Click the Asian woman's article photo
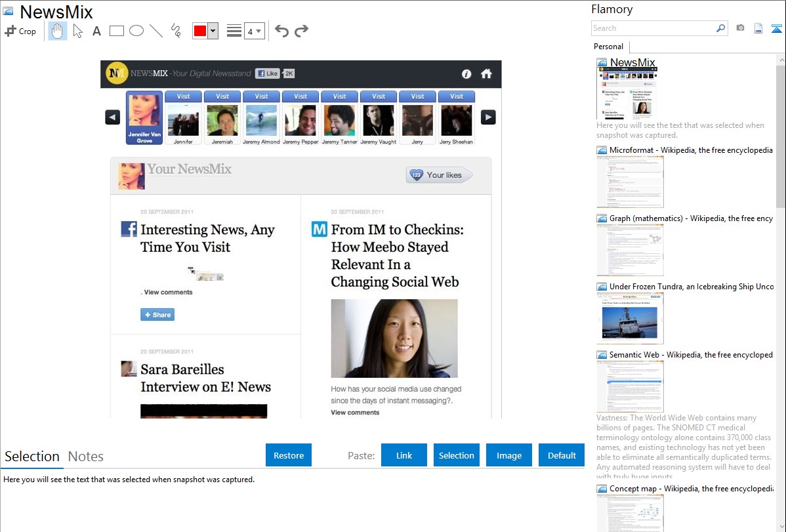 pos(394,338)
